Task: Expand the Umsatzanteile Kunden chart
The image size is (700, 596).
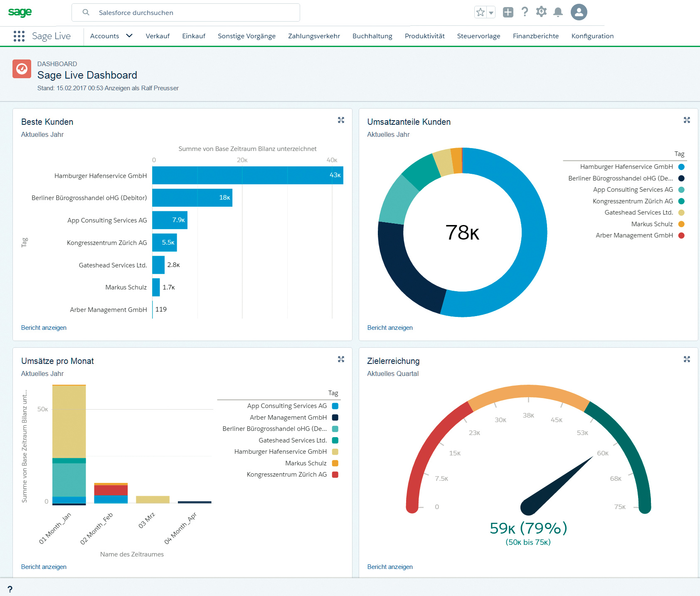Action: point(687,120)
